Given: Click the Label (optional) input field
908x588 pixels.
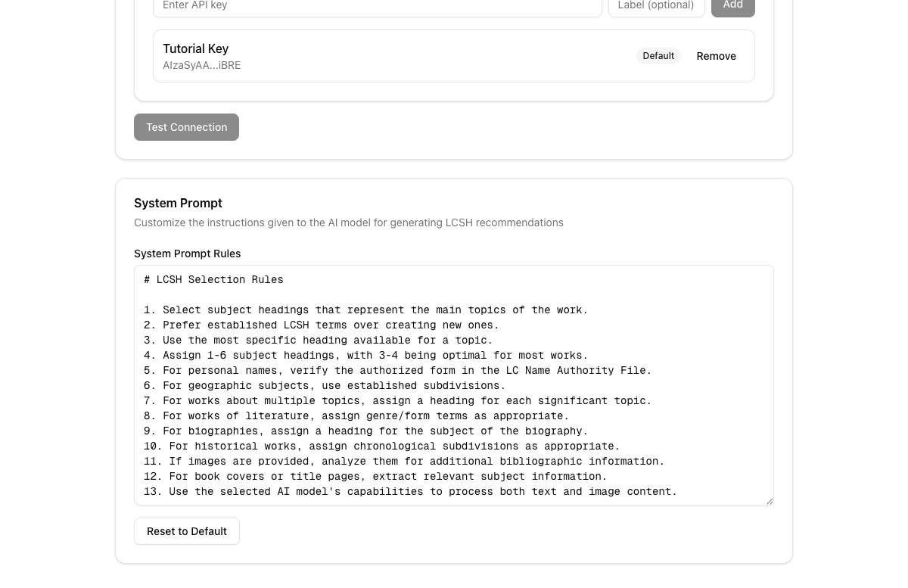Looking at the screenshot, I should click(656, 5).
